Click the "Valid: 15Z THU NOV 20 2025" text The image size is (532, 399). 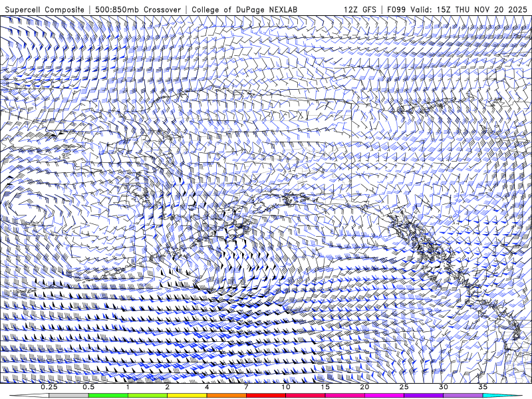click(469, 9)
